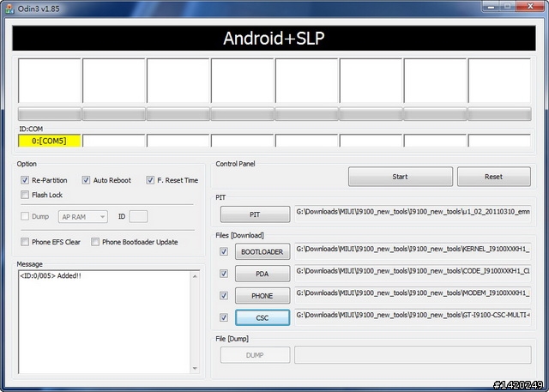Click the Reset button

(494, 177)
